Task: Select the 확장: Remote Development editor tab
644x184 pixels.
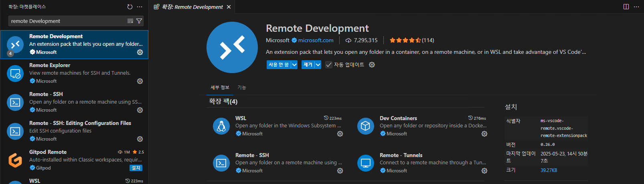Action: tap(193, 7)
